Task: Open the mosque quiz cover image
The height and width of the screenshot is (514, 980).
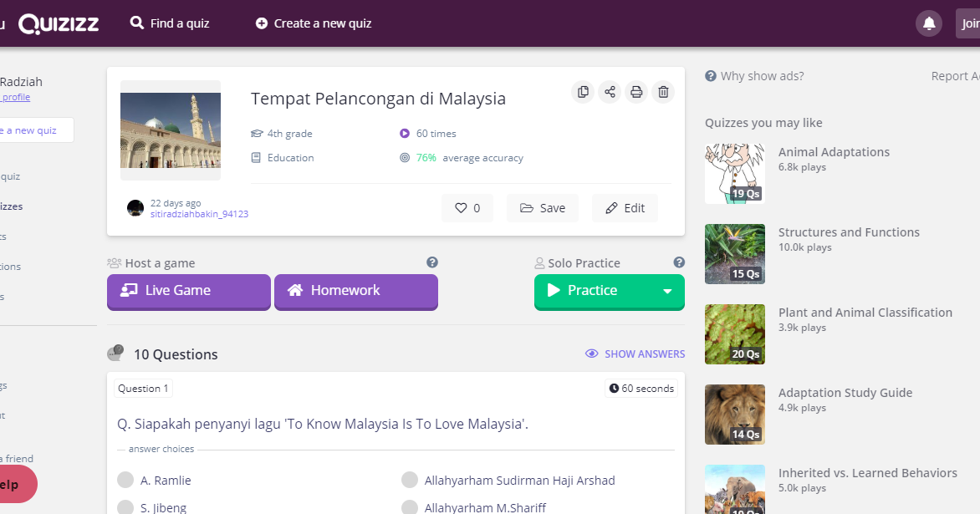Action: pos(171,130)
